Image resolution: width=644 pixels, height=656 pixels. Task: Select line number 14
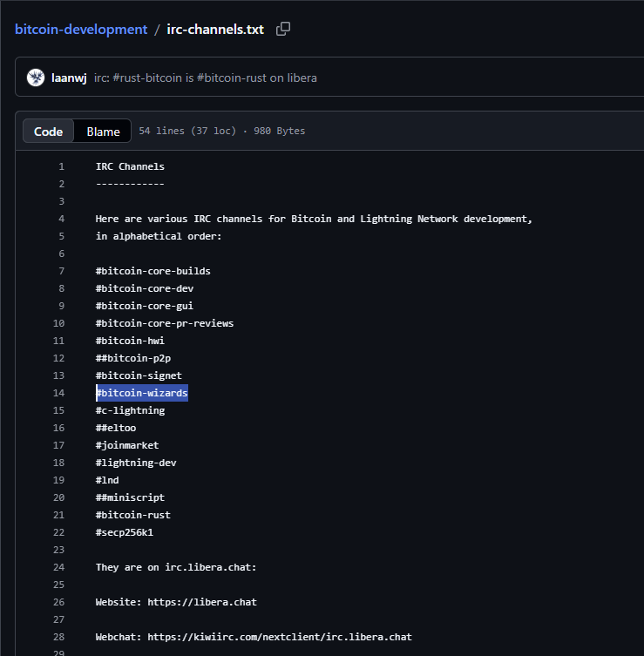point(58,393)
